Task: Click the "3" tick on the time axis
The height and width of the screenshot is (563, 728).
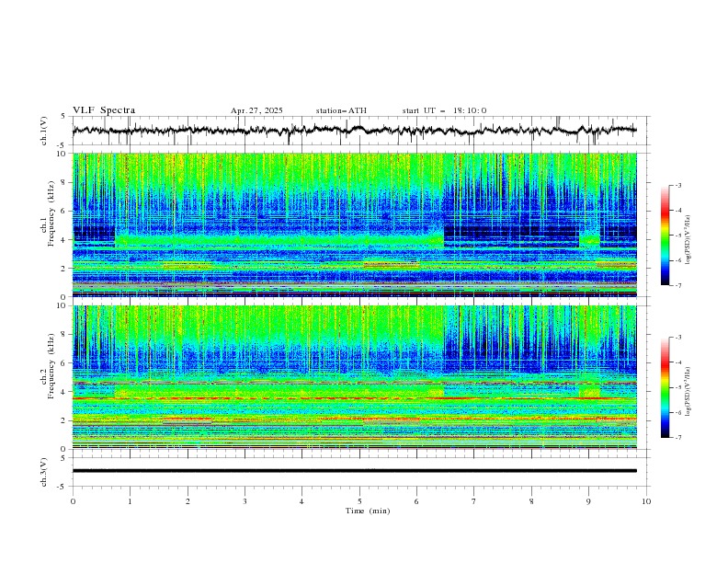Action: (245, 501)
